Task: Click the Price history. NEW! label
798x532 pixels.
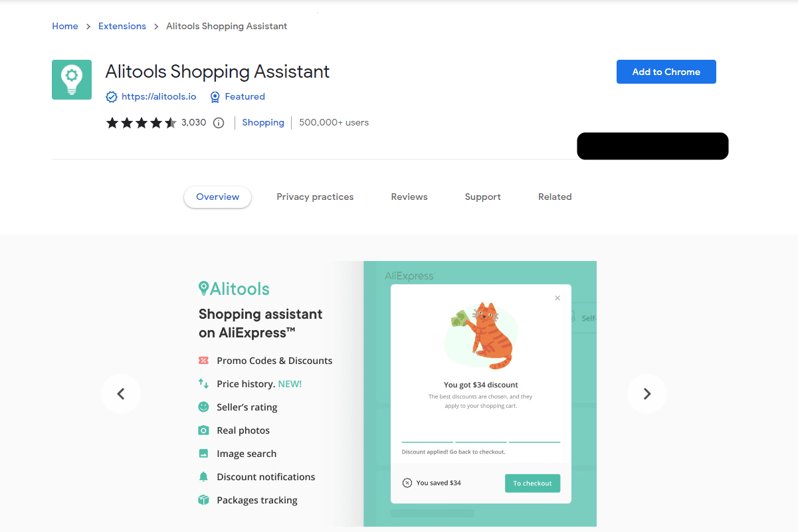Action: pyautogui.click(x=259, y=384)
